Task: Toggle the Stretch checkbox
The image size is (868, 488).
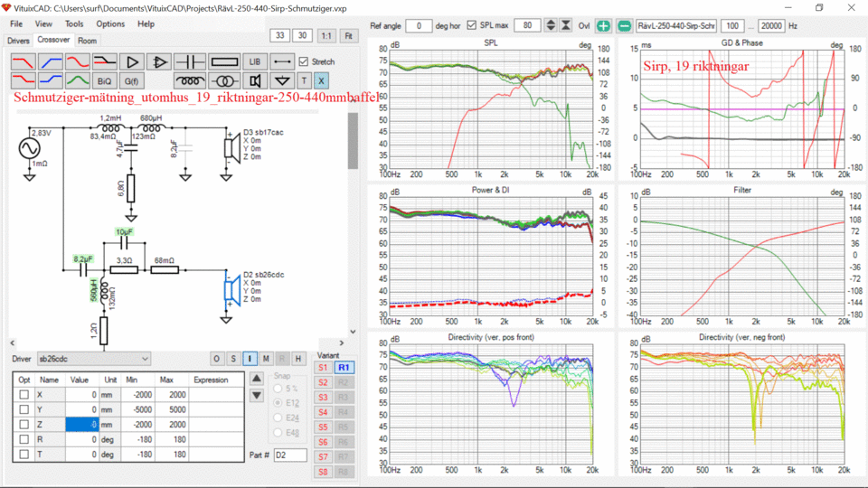Action: coord(304,61)
